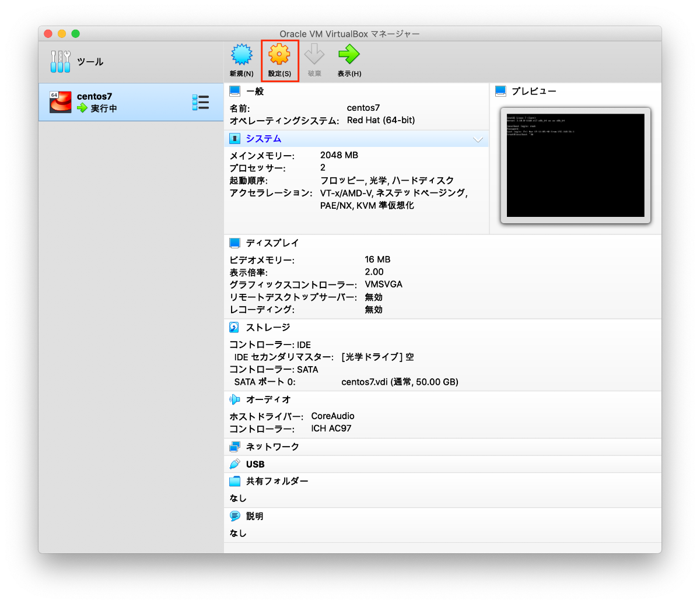Open the Shared Folders (共有フォルダー) heading

277,481
